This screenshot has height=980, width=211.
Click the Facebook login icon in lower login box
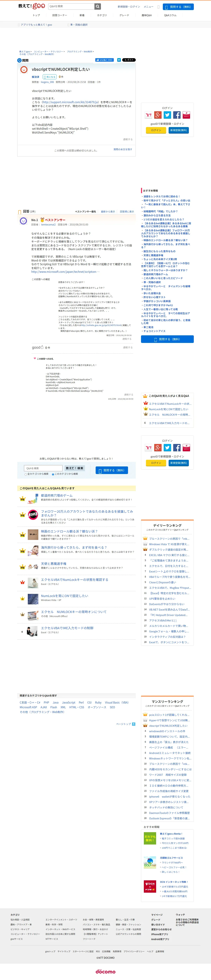[177, 448]
